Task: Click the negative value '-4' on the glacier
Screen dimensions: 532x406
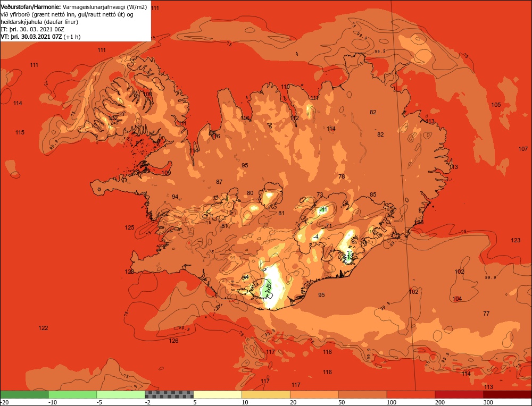Action: [316, 237]
